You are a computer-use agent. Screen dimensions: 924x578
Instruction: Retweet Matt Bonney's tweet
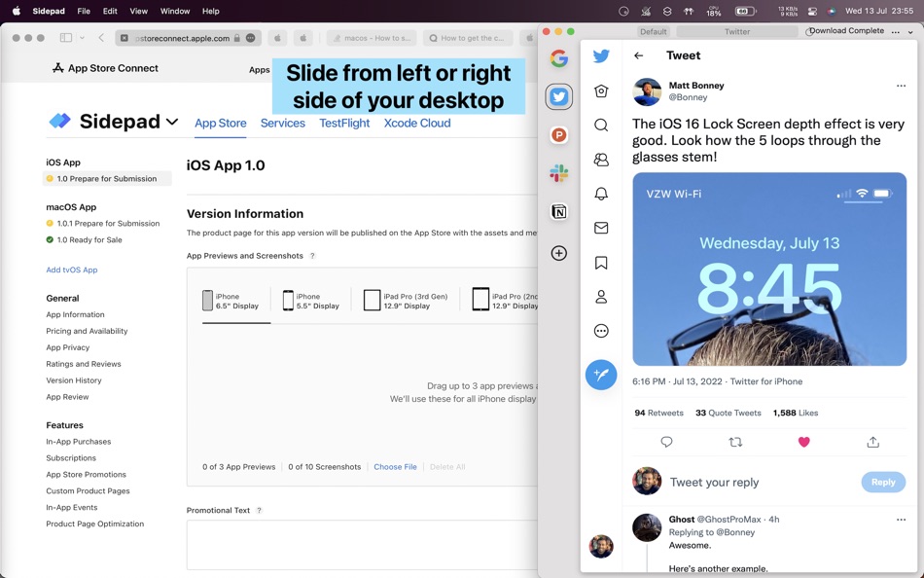pyautogui.click(x=735, y=442)
